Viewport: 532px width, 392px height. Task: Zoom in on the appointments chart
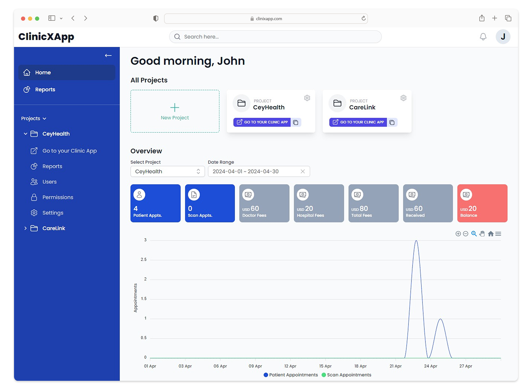pos(458,234)
